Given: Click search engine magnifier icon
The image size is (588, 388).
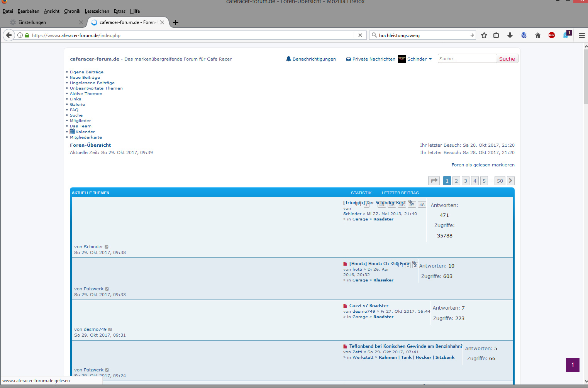Looking at the screenshot, I should coord(374,35).
